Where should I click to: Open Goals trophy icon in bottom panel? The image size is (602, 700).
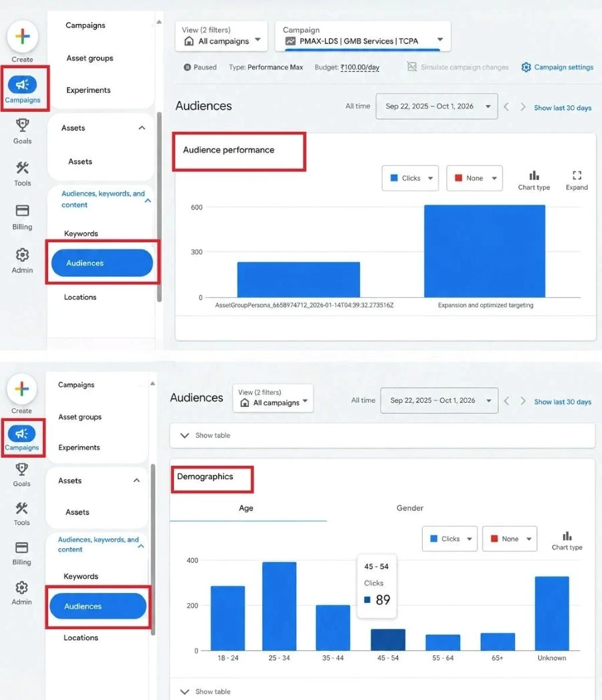coord(21,469)
